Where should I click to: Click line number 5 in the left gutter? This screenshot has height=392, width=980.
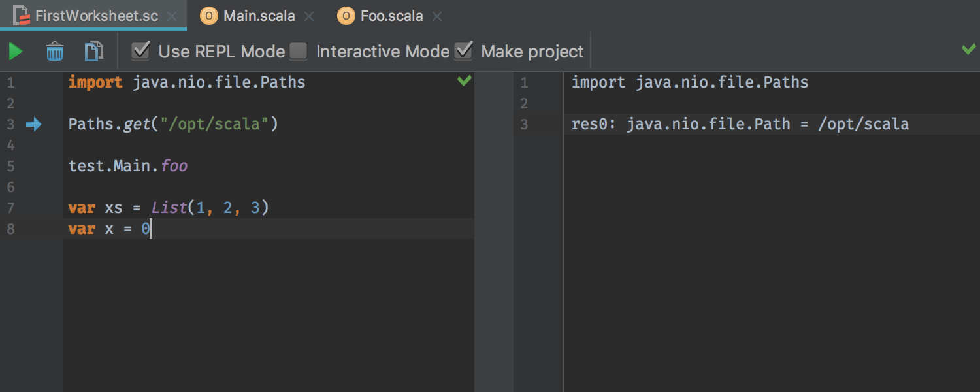pyautogui.click(x=10, y=166)
